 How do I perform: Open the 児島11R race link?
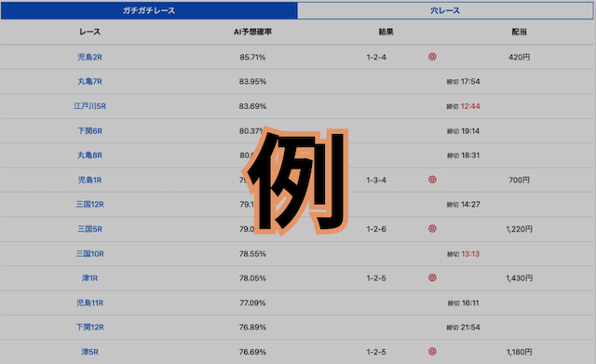[x=89, y=303]
